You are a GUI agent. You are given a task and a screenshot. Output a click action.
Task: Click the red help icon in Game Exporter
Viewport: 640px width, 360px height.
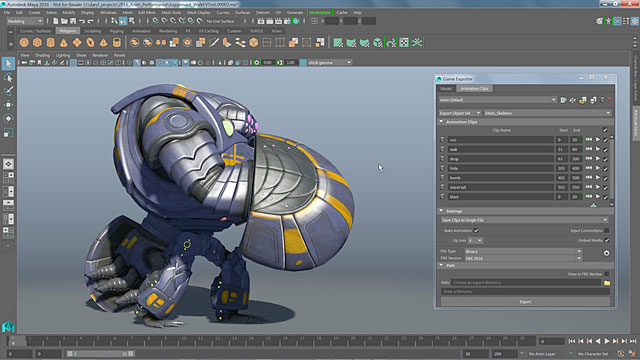coord(610,100)
